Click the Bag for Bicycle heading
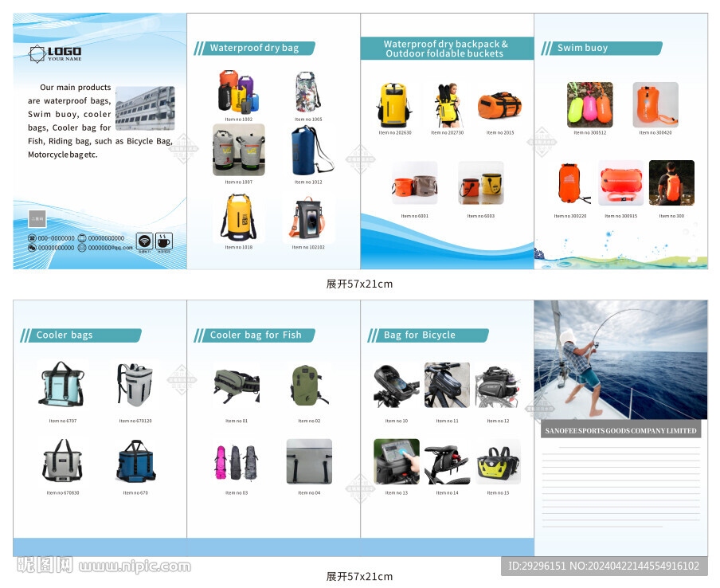Image resolution: width=720 pixels, height=588 pixels. coord(428,335)
